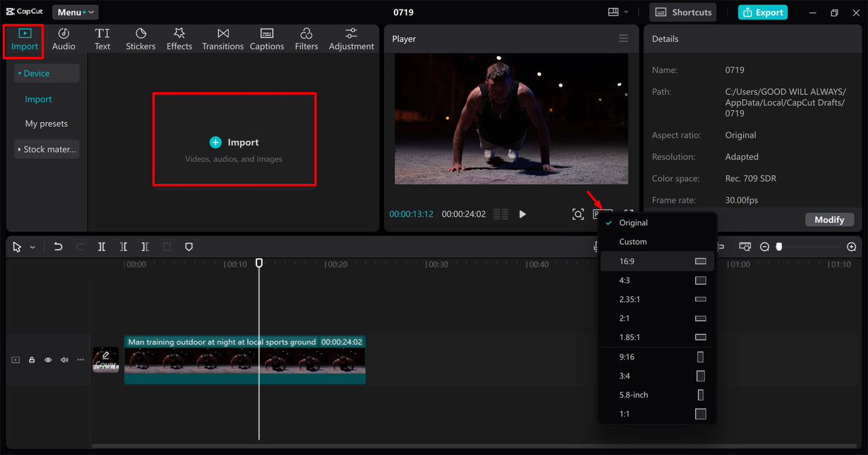Click the player zoom-to-fit focus icon
The image size is (868, 455).
578,214
